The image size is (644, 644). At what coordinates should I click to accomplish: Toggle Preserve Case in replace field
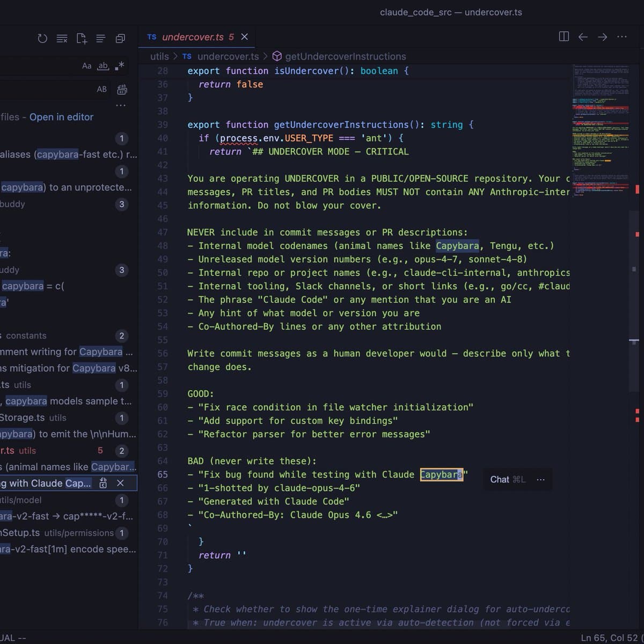101,89
